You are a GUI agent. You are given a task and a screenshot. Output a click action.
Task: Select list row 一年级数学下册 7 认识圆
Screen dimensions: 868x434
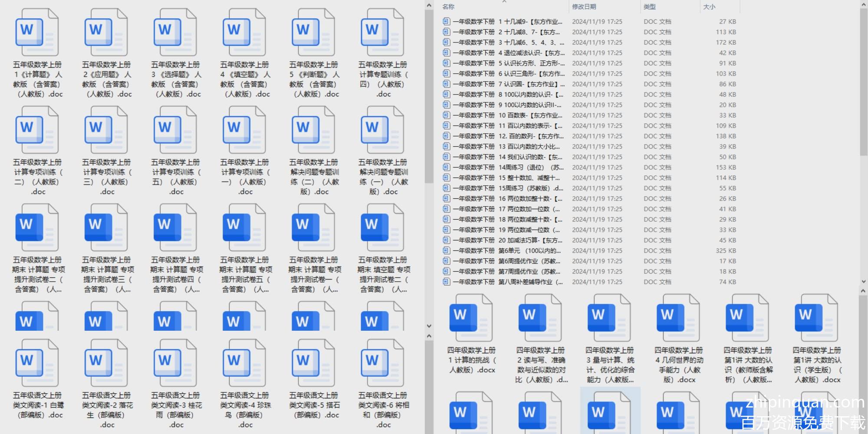pos(589,84)
